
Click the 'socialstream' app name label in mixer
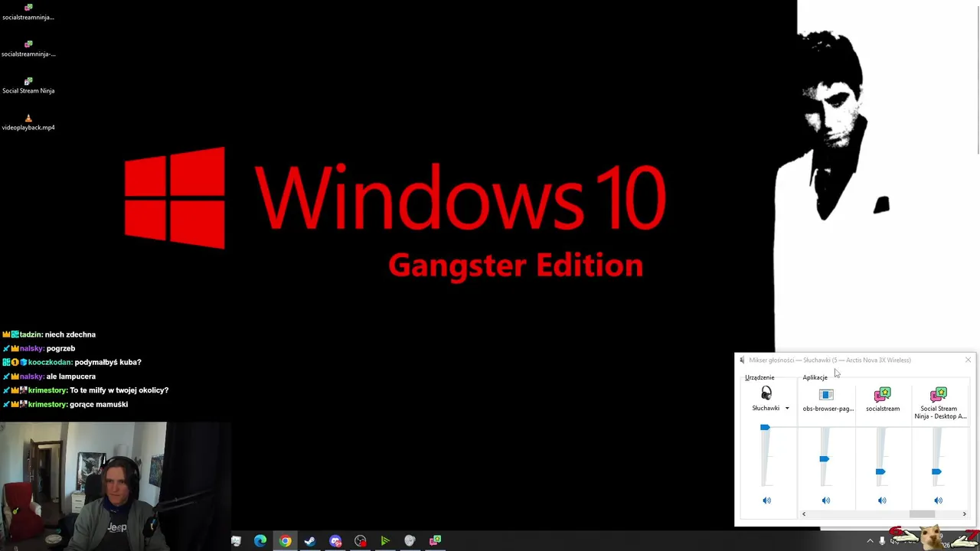(x=883, y=409)
